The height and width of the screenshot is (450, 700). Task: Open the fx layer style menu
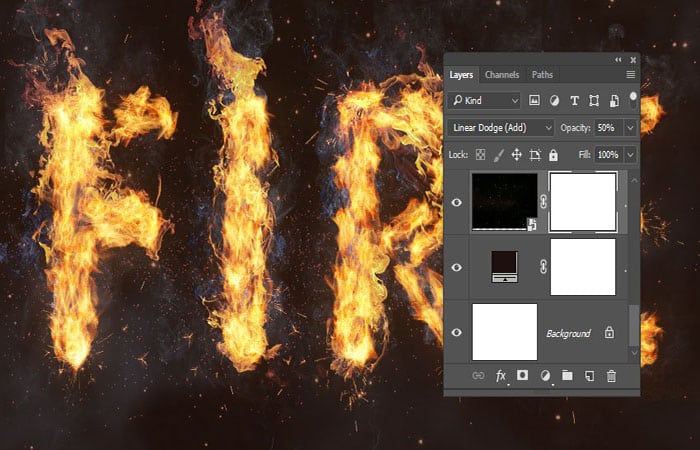(501, 376)
